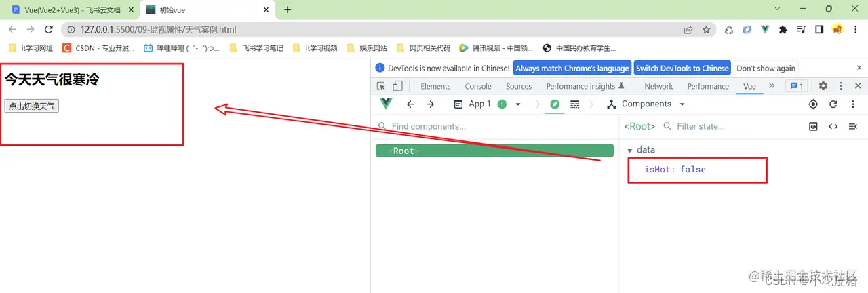Image resolution: width=868 pixels, height=293 pixels.
Task: Click Don't show again button
Action: [766, 68]
